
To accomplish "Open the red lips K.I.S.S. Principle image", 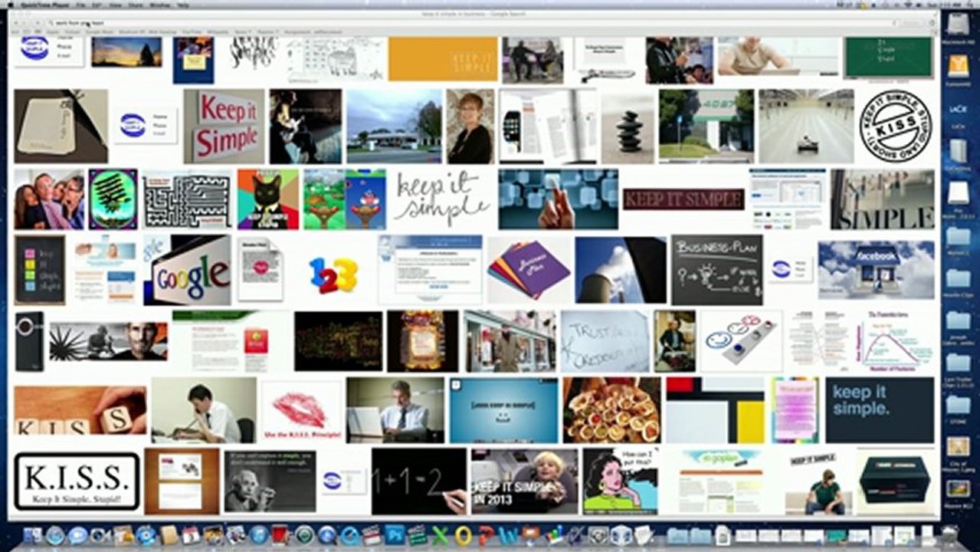I will 301,412.
